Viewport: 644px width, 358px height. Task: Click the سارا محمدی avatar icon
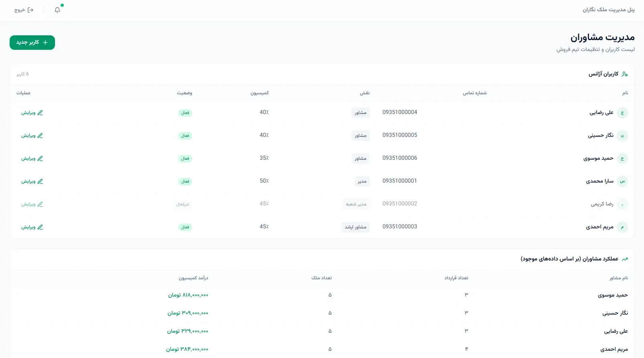pyautogui.click(x=622, y=181)
